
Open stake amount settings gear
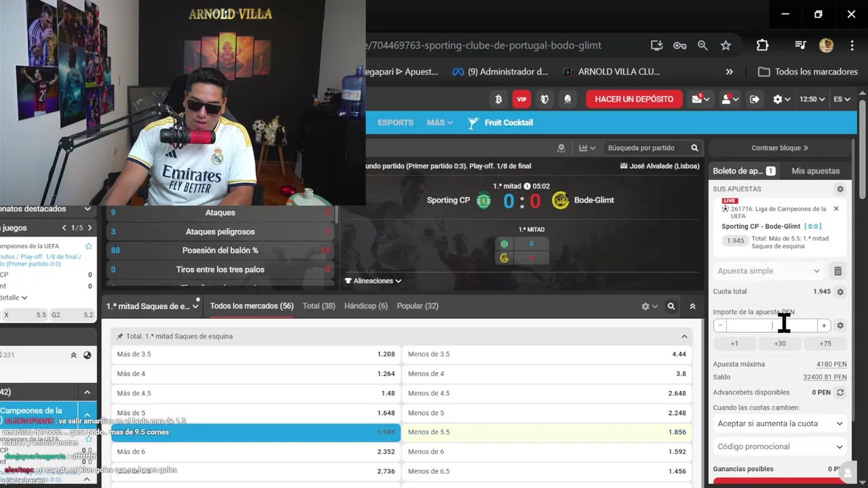[x=840, y=326]
